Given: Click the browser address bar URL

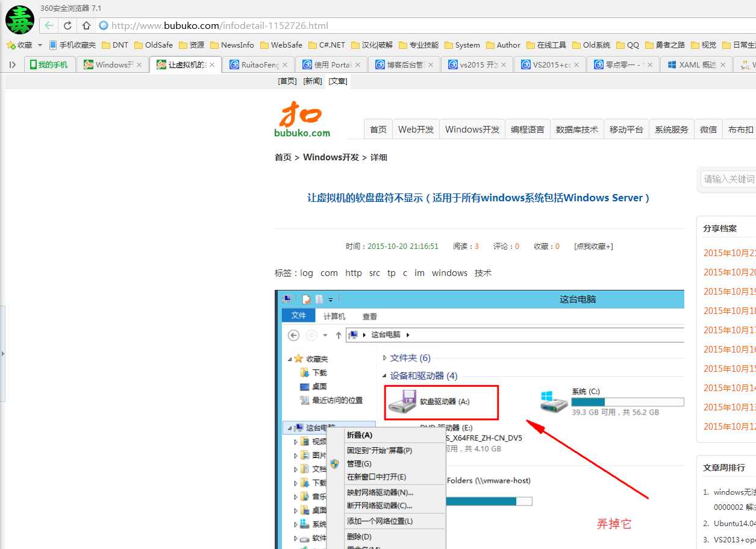Looking at the screenshot, I should point(220,25).
